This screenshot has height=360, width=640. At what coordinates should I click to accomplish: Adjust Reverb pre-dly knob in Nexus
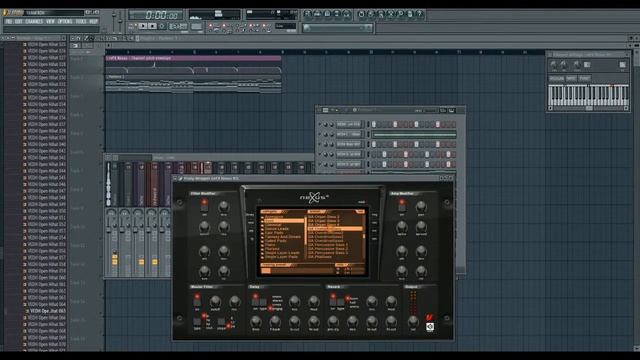(333, 321)
